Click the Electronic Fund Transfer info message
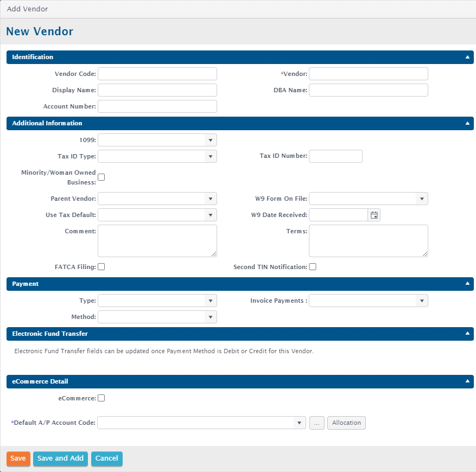 pos(164,351)
